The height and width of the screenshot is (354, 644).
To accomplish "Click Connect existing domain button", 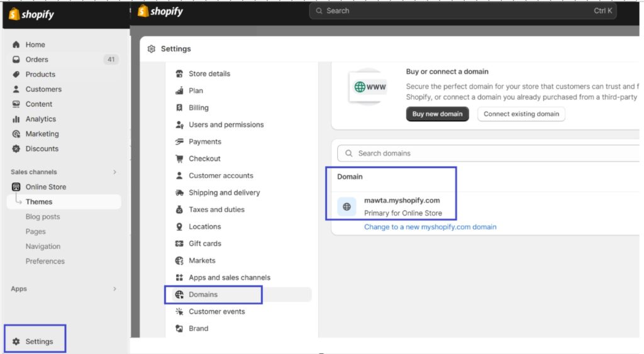I will point(521,114).
